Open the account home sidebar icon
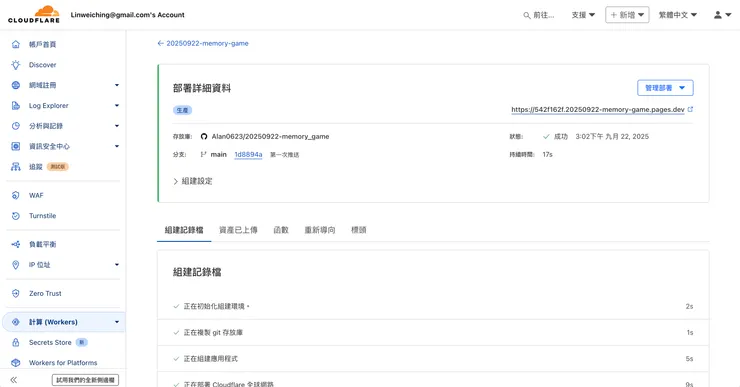Image resolution: width=740 pixels, height=387 pixels. tap(16, 44)
